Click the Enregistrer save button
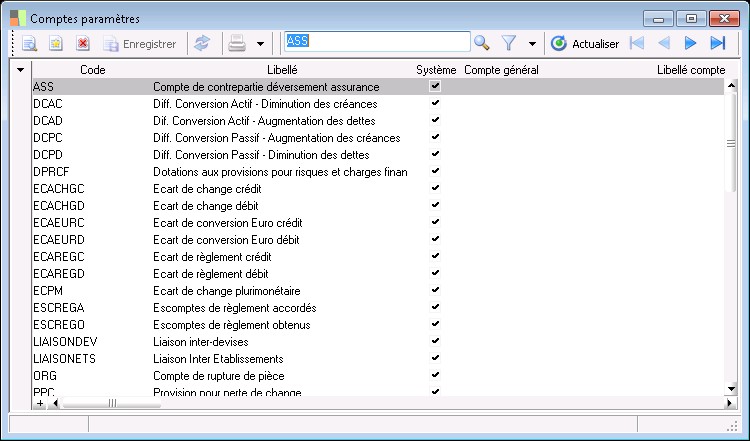This screenshot has height=441, width=750. 140,44
